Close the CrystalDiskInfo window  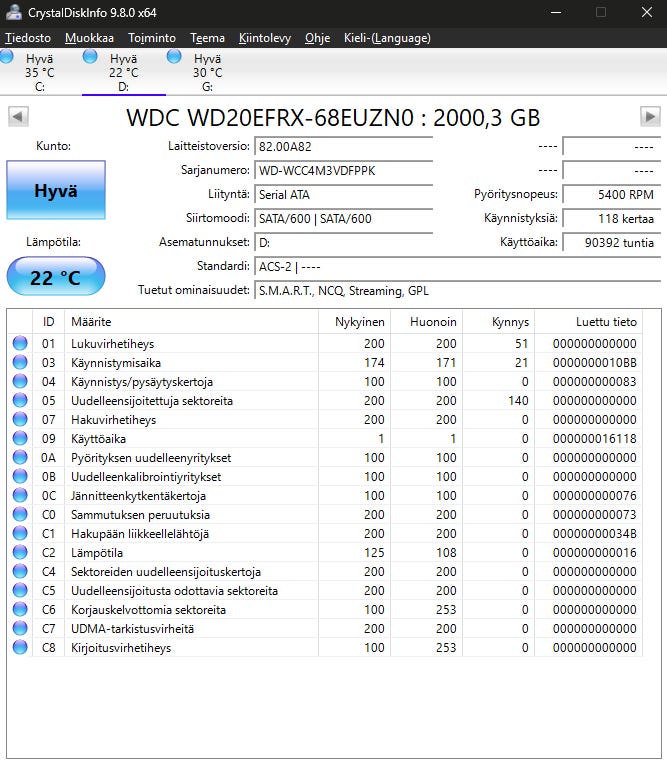pos(647,13)
